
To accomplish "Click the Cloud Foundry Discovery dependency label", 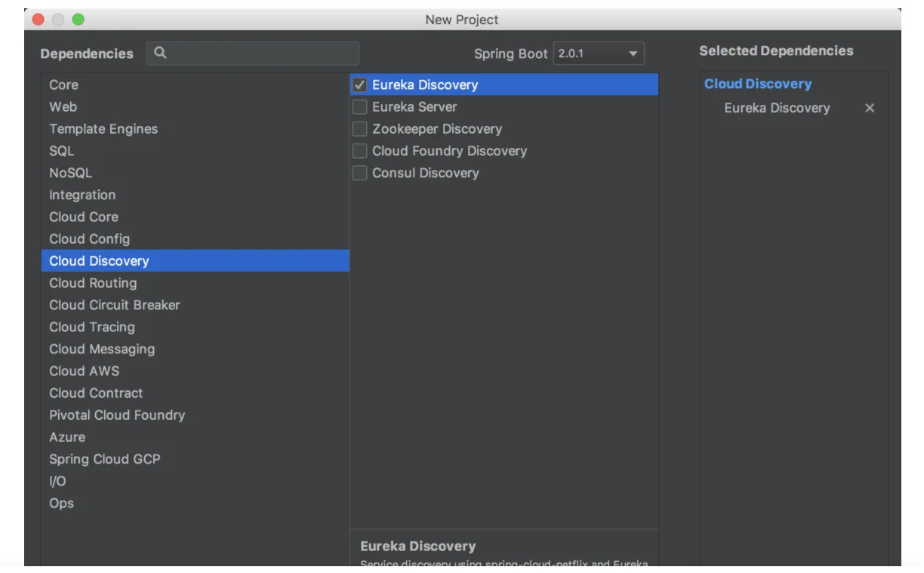I will click(x=450, y=151).
